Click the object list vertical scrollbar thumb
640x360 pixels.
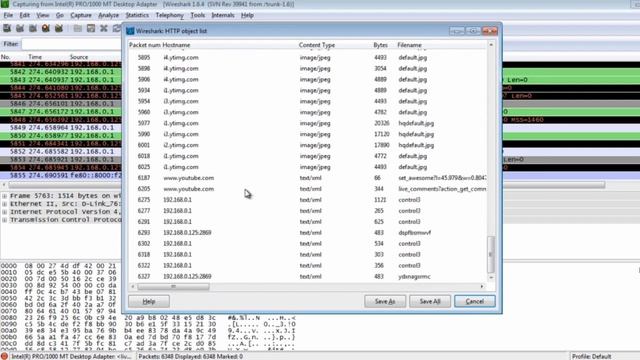[491, 254]
